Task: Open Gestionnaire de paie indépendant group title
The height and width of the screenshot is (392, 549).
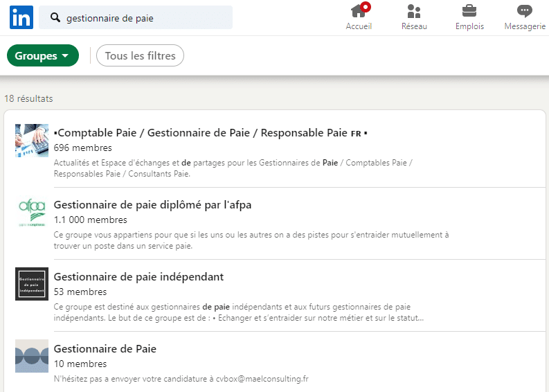Action: click(138, 277)
